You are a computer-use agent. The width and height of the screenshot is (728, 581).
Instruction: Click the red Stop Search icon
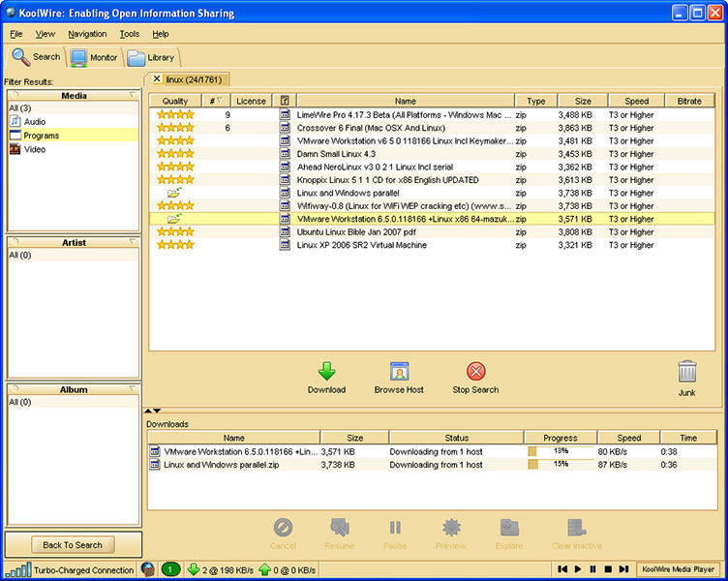[x=476, y=372]
